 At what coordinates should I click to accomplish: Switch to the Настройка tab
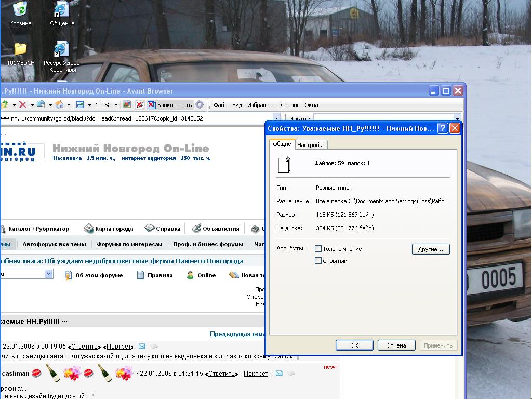pyautogui.click(x=311, y=145)
